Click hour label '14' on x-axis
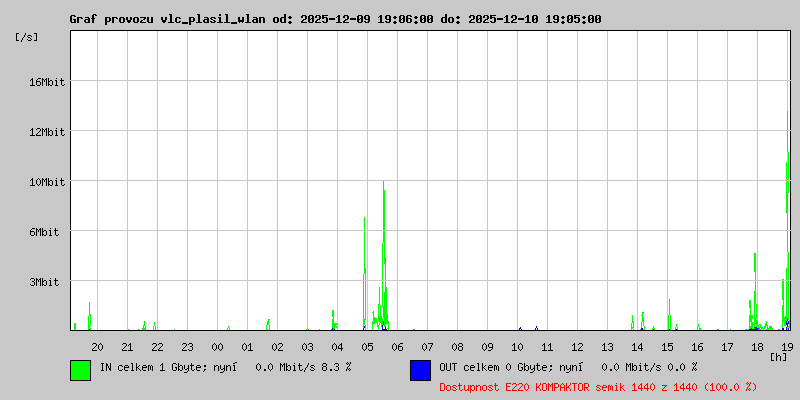The image size is (800, 400). 637,347
